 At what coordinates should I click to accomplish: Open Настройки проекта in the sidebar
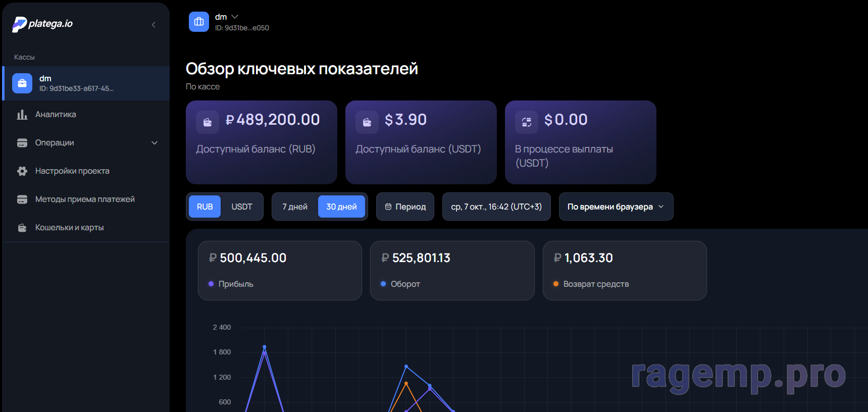coord(86,171)
